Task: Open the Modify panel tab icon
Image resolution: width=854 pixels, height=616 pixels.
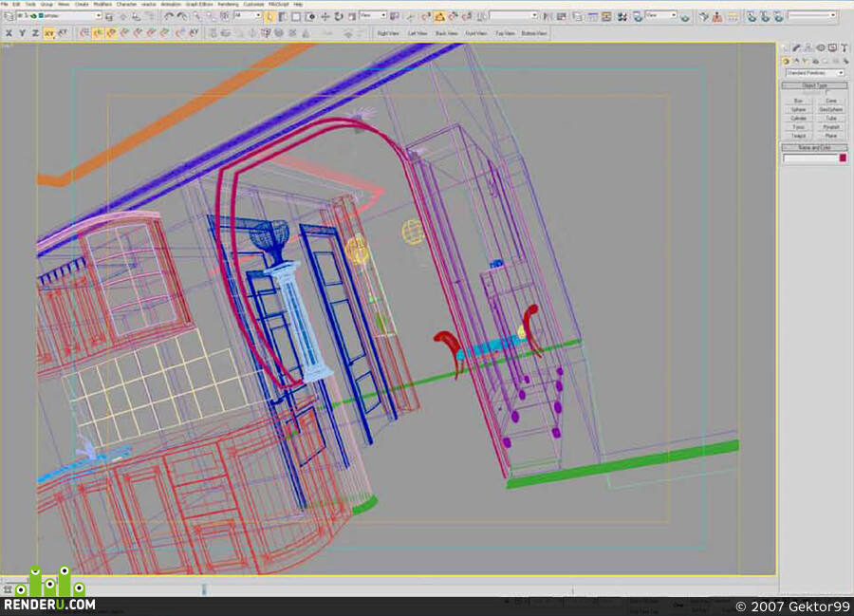Action: point(796,47)
